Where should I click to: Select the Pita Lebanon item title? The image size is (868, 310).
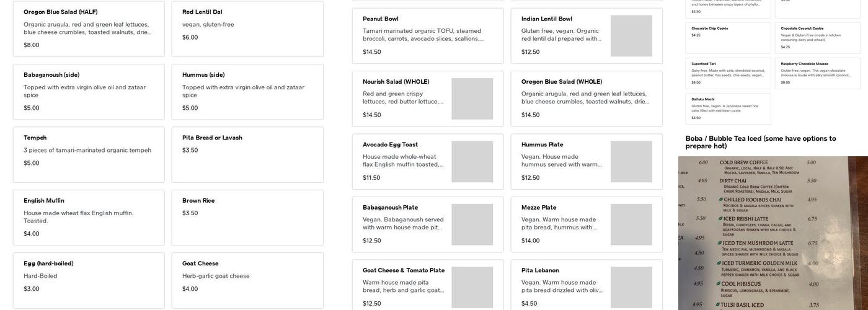[540, 270]
